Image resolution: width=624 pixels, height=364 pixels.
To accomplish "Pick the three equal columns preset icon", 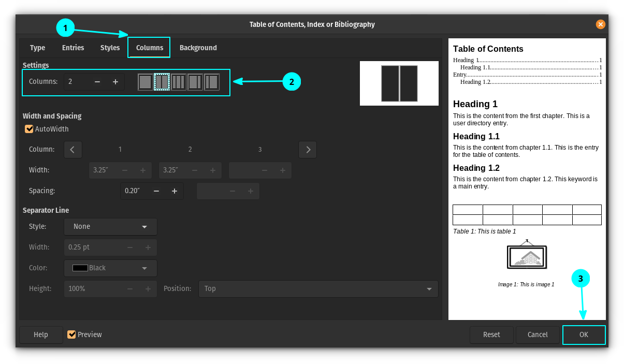I will coord(179,82).
